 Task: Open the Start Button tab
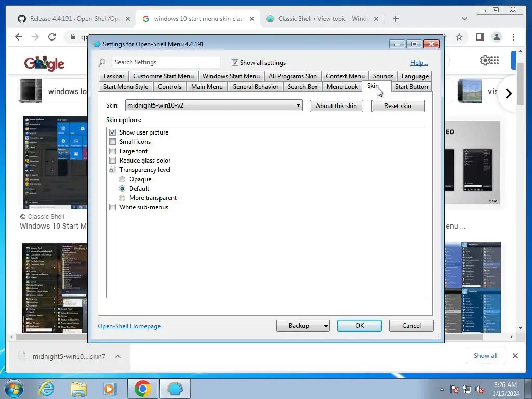pyautogui.click(x=411, y=87)
